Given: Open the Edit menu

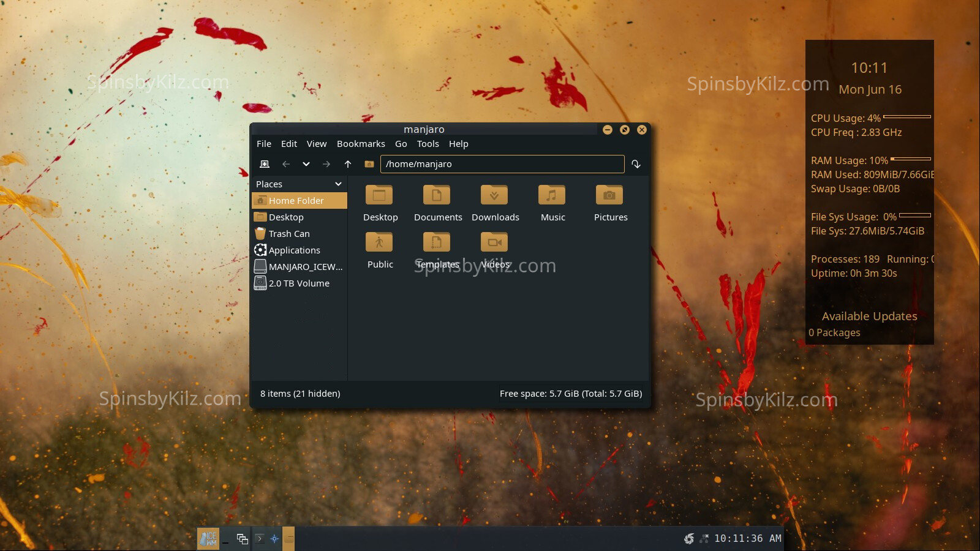Looking at the screenshot, I should pyautogui.click(x=289, y=144).
